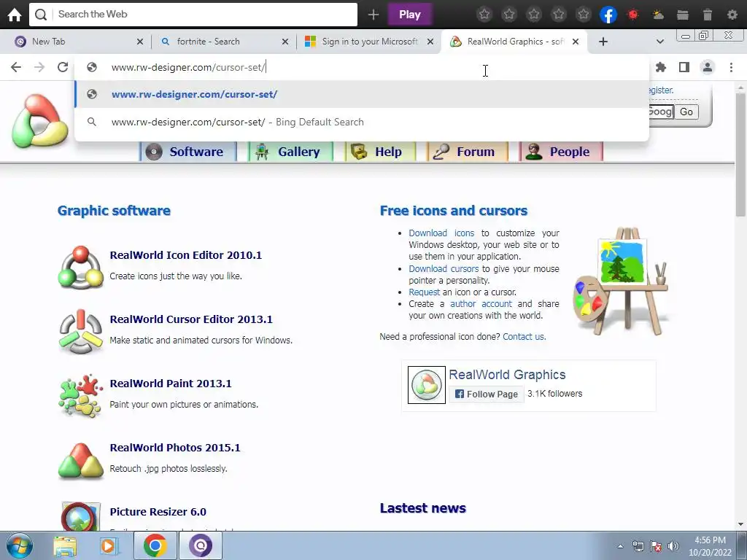The width and height of the screenshot is (747, 560).
Task: Click the Facebook shortcut icon
Action: pyautogui.click(x=608, y=15)
